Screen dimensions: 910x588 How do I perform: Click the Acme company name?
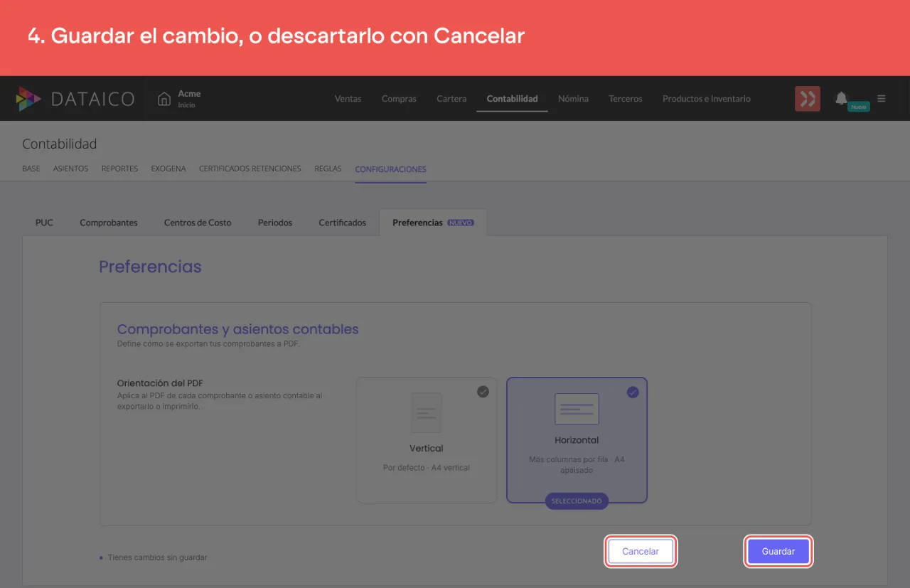pyautogui.click(x=189, y=94)
